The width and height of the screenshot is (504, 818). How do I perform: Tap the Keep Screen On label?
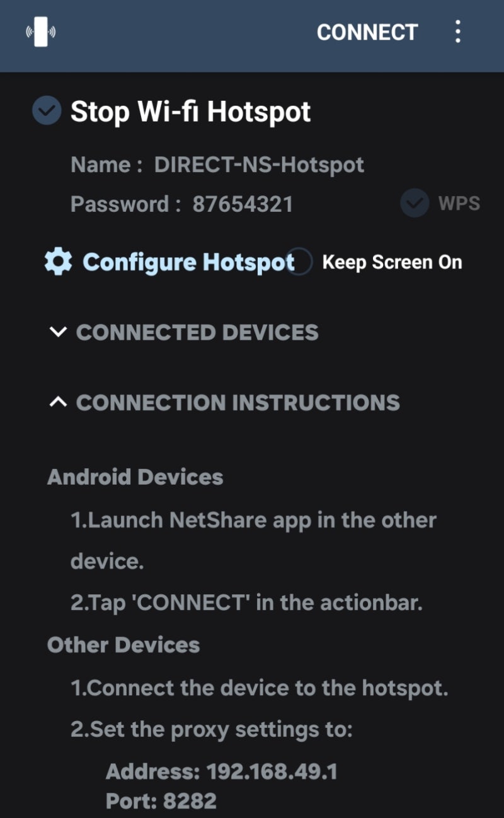392,262
